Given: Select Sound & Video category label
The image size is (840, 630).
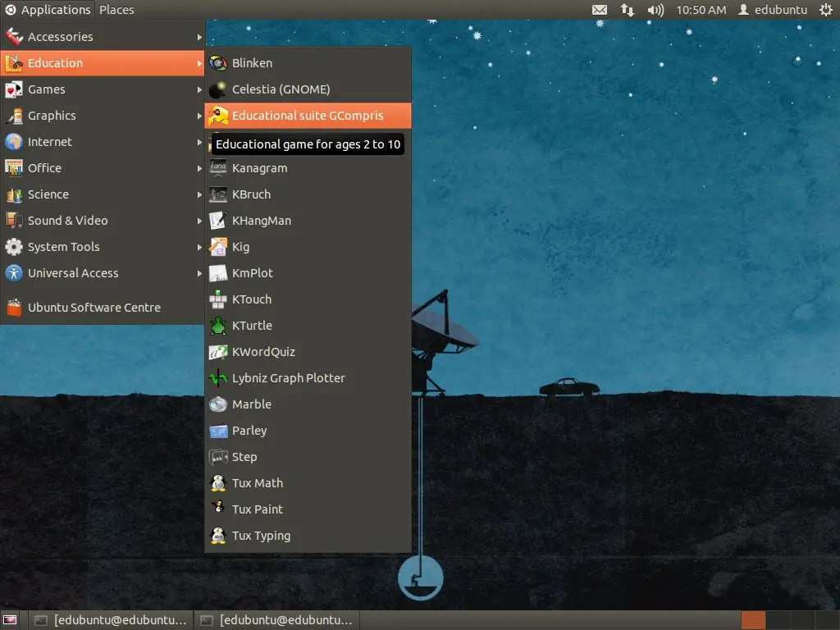Looking at the screenshot, I should [67, 221].
